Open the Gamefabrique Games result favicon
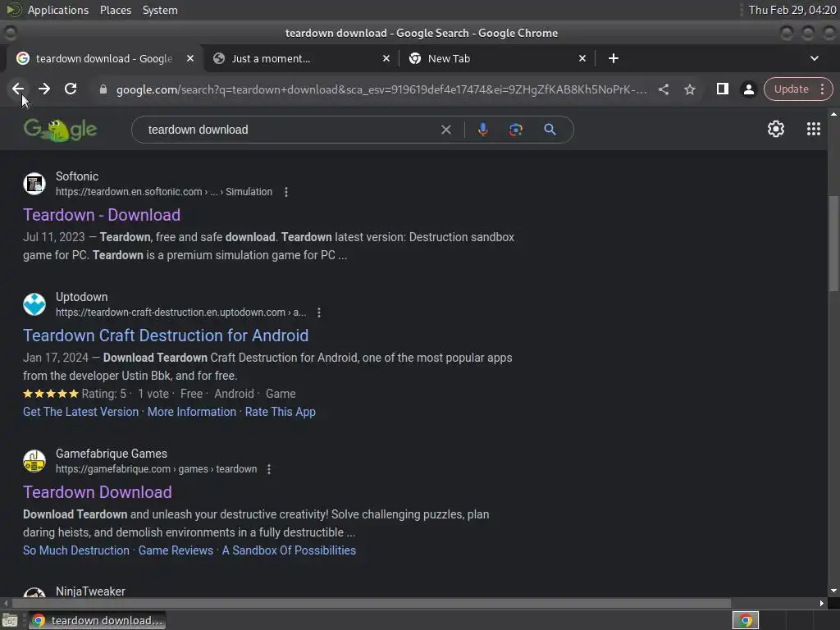The height and width of the screenshot is (630, 840). [x=34, y=461]
